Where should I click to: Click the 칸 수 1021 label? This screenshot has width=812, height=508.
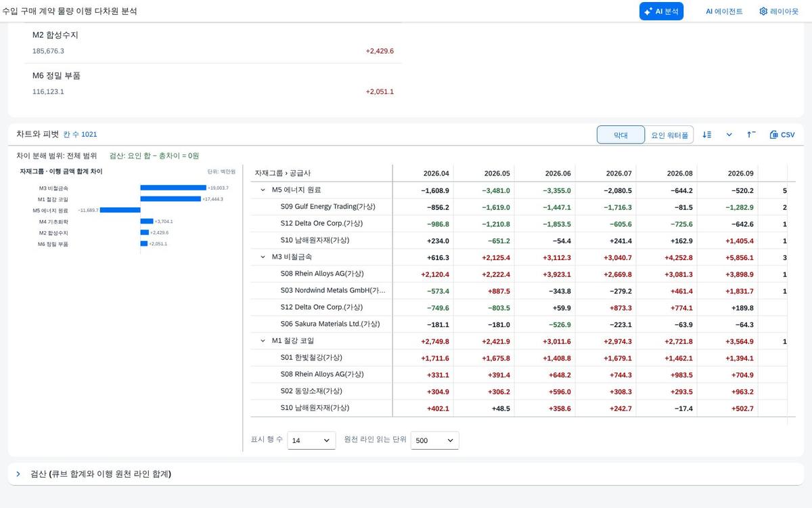pyautogui.click(x=80, y=135)
